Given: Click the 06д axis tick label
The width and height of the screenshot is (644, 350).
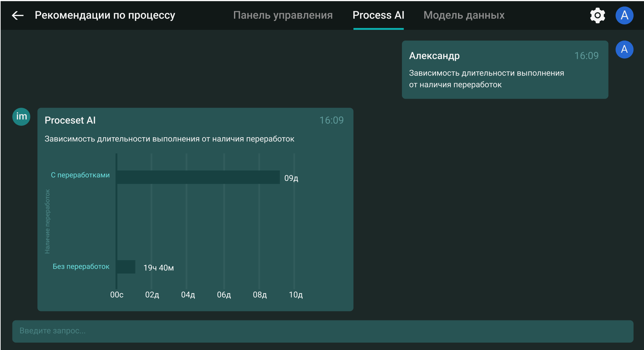Looking at the screenshot, I should (224, 295).
